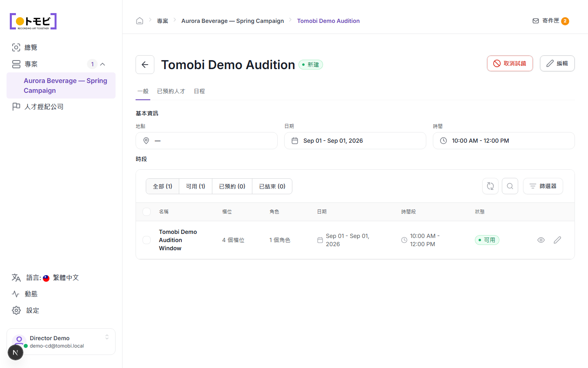Image resolution: width=588 pixels, height=368 pixels.
Task: Switch to the 日程 tab
Action: [199, 91]
